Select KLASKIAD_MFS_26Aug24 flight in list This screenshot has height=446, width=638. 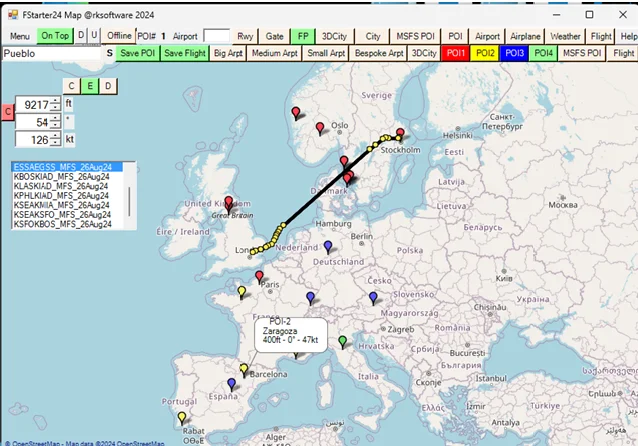(68, 186)
